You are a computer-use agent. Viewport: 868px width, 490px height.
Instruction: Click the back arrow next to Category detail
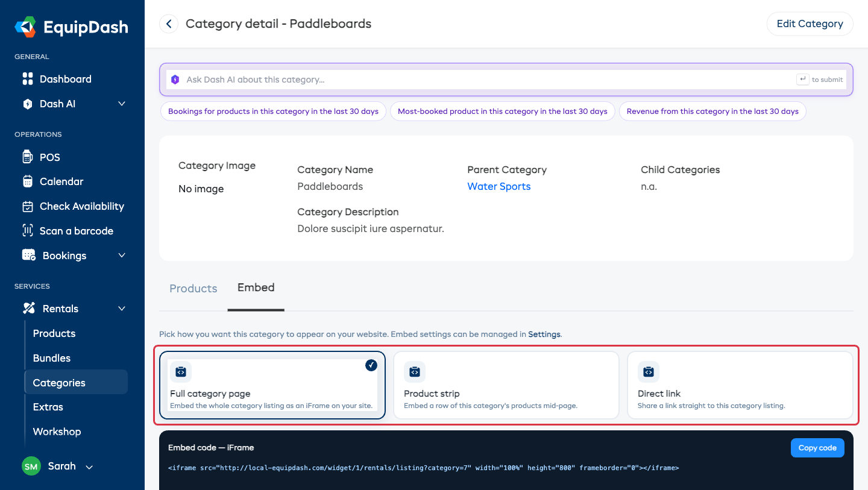[169, 24]
